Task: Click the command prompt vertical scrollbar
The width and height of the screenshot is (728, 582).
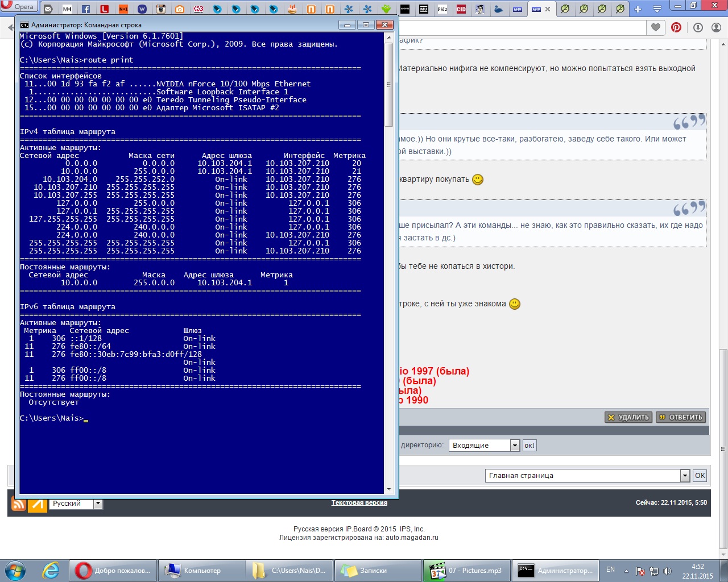Action: coord(389,85)
